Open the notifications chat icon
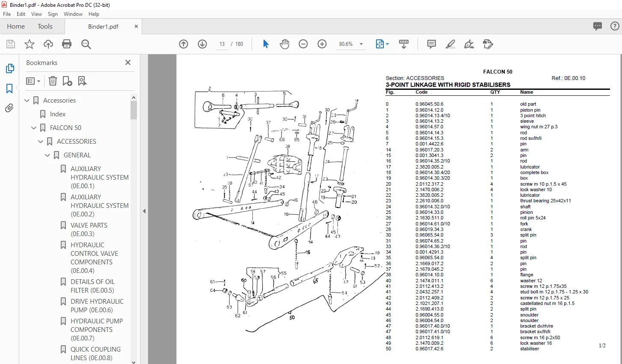Viewport: 622px width, 364px height. [598, 26]
